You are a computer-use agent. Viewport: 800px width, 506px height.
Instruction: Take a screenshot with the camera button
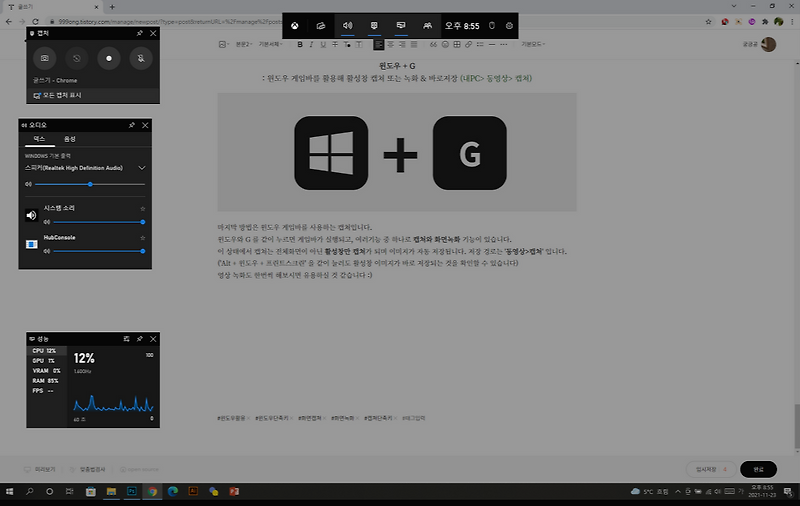click(x=45, y=58)
